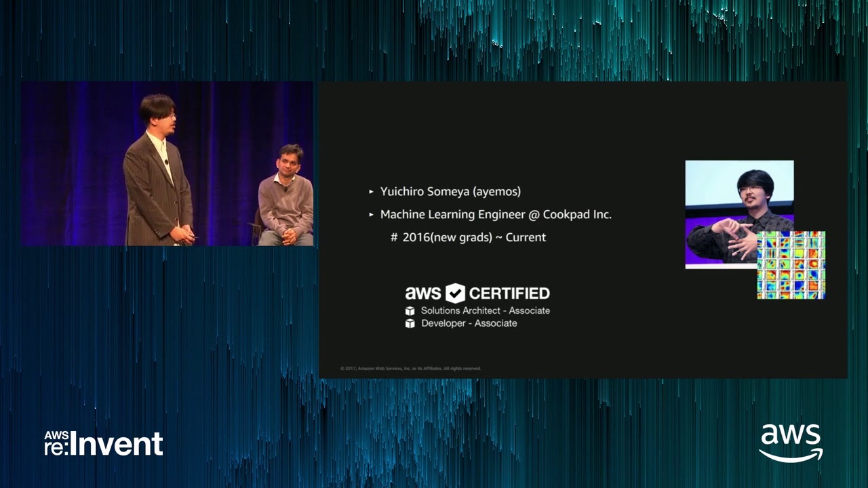Click the "# 2016(new grads) ~ Current" line
Image resolution: width=868 pixels, height=488 pixels.
click(x=468, y=237)
